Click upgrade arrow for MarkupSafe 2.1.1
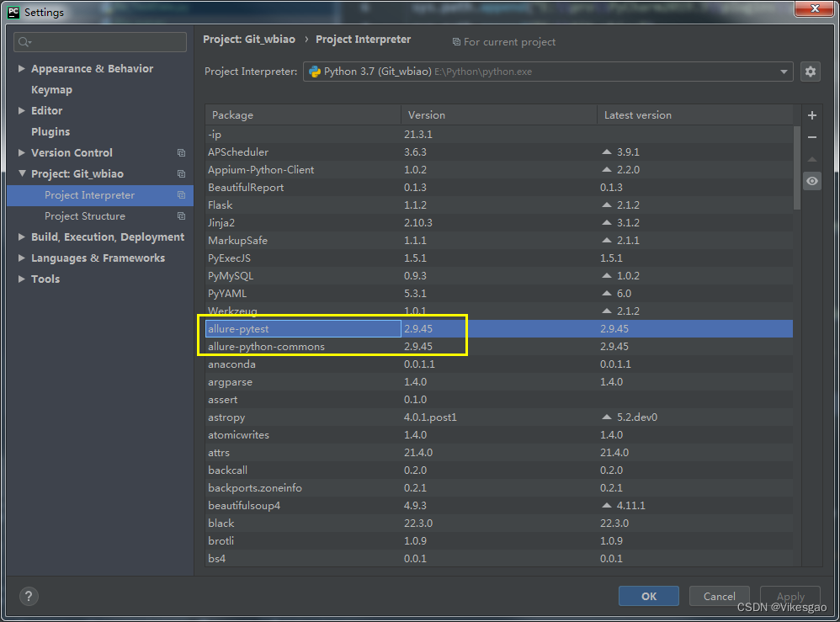 (606, 241)
